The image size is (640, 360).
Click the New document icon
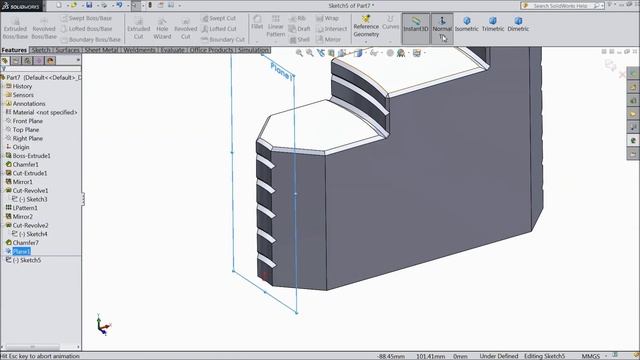59,5
